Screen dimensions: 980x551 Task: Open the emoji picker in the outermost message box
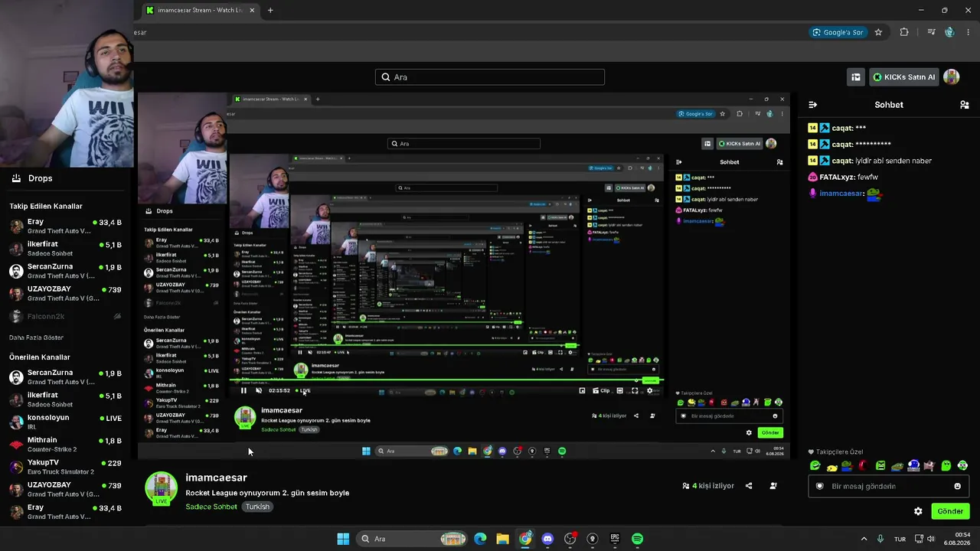click(x=957, y=486)
